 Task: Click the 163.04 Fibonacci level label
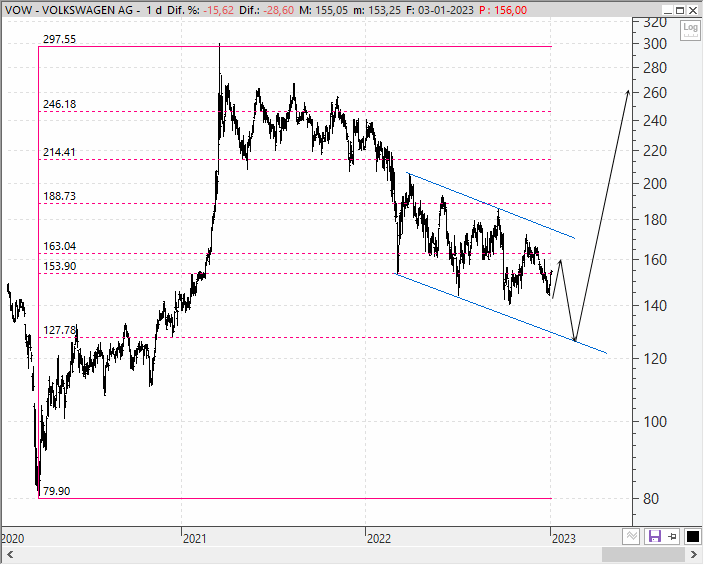point(59,246)
